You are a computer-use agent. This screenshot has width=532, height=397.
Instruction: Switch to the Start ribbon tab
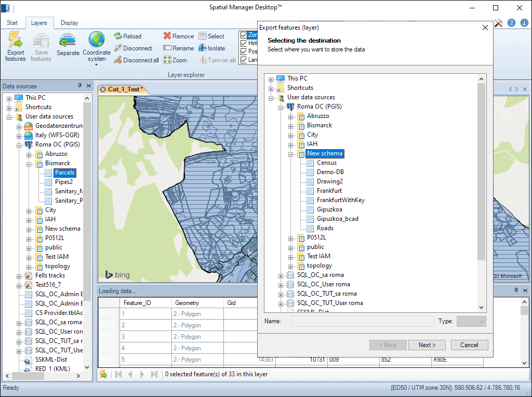(x=12, y=23)
